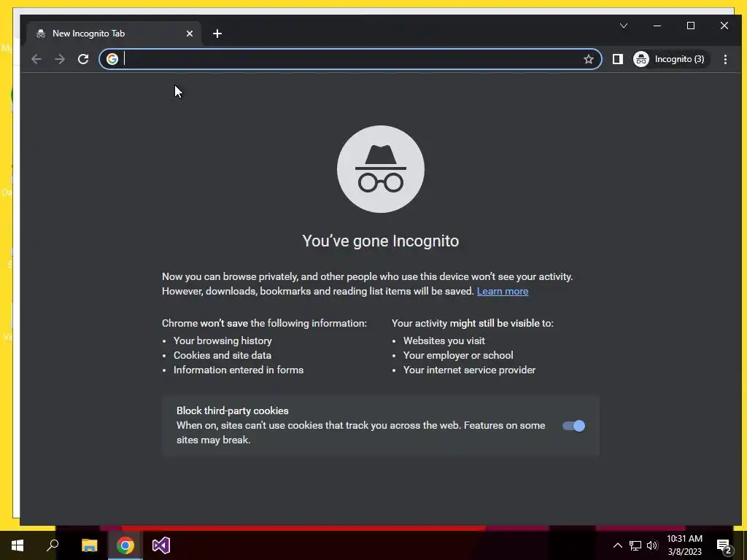Click "Your internet service provider" text
The image size is (747, 560).
click(x=469, y=370)
